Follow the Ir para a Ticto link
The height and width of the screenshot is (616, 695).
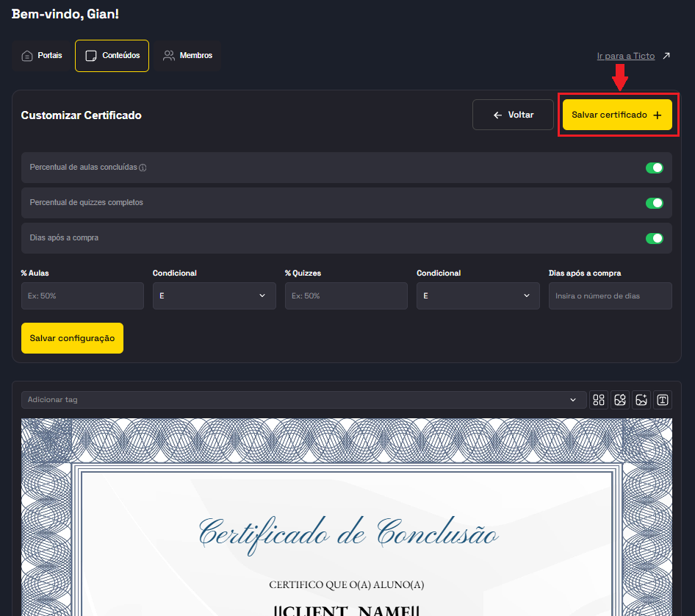pyautogui.click(x=625, y=56)
